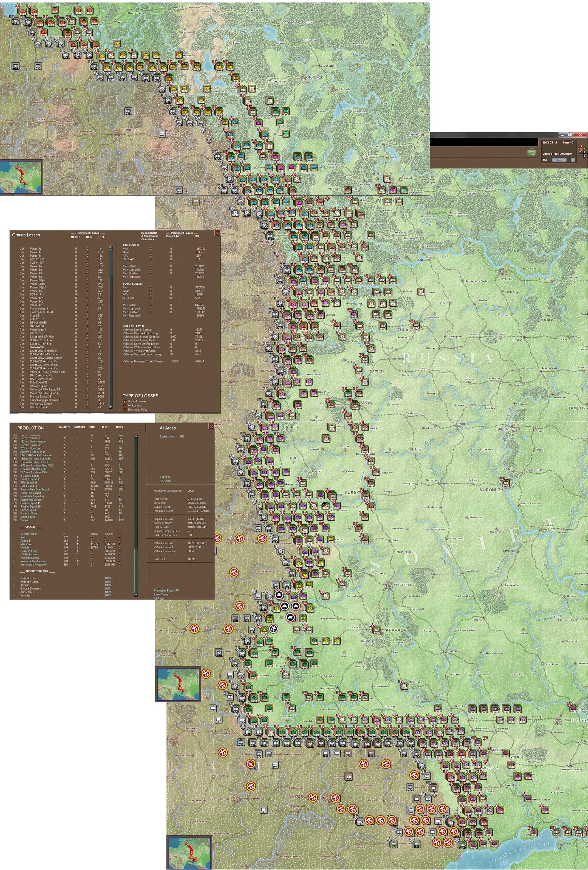
Task: Click the BUILT column header in Production
Action: click(x=106, y=427)
